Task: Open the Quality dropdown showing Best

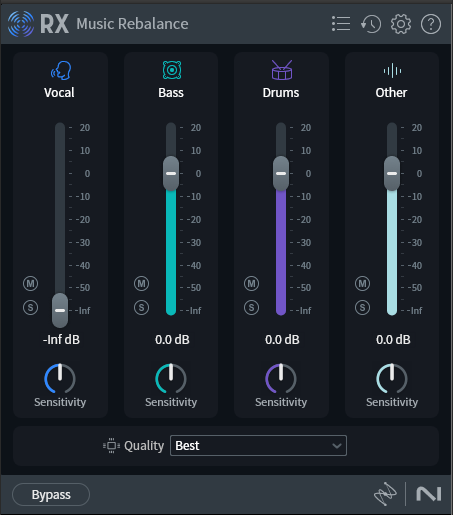Action: [x=258, y=445]
